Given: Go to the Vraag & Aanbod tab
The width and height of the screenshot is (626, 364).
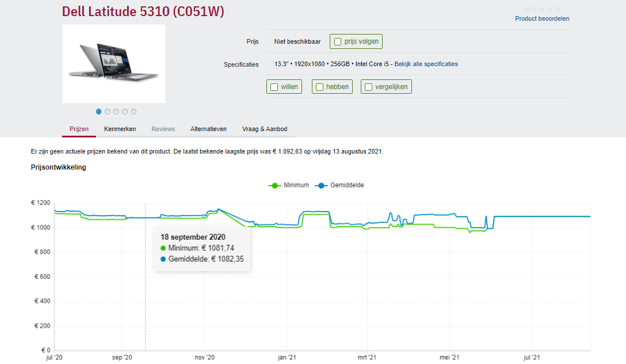Looking at the screenshot, I should point(265,129).
